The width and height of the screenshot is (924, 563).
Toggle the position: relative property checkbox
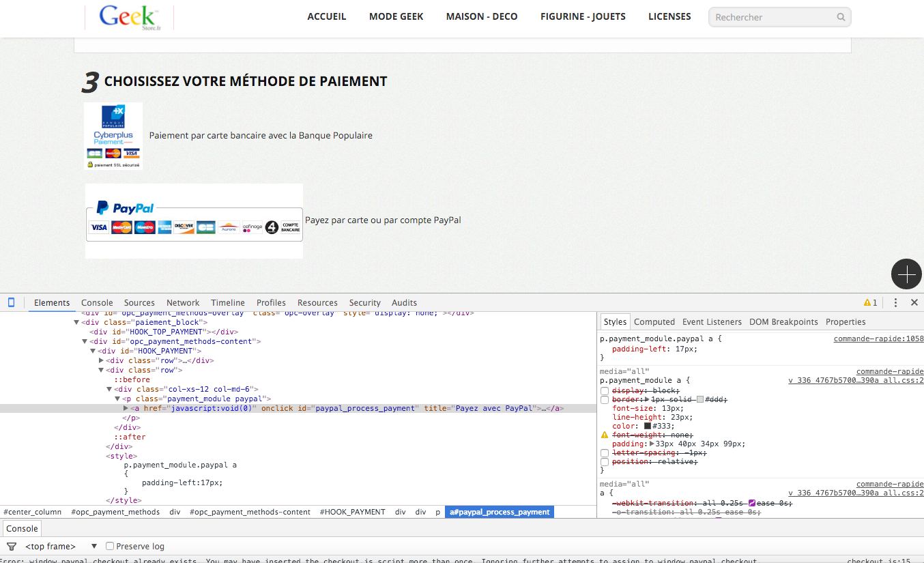tap(605, 462)
